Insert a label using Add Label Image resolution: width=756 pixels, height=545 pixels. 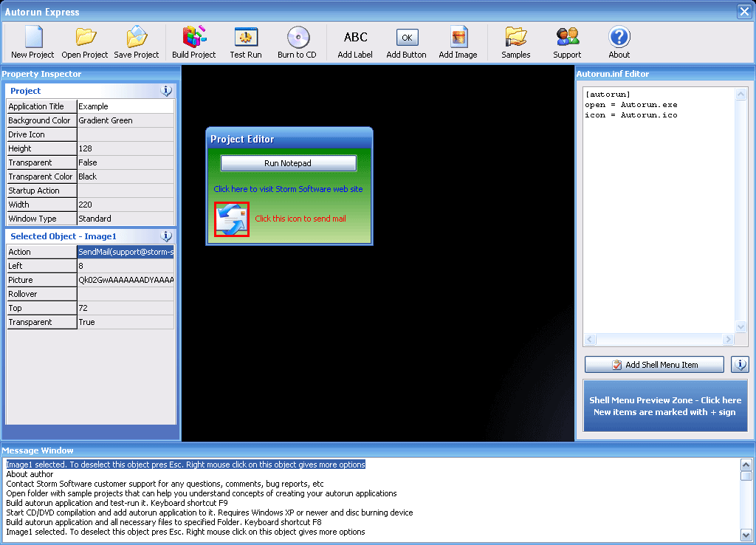click(x=355, y=38)
